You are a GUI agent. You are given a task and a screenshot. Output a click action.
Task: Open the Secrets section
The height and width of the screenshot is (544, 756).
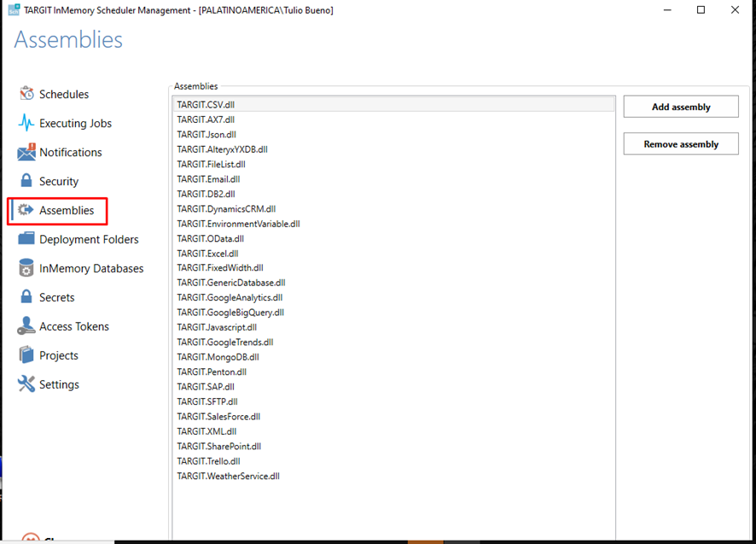57,297
